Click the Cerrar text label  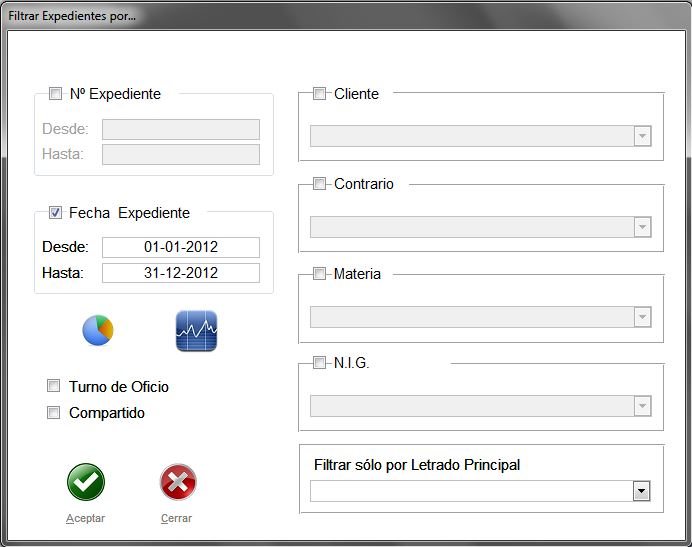177,519
